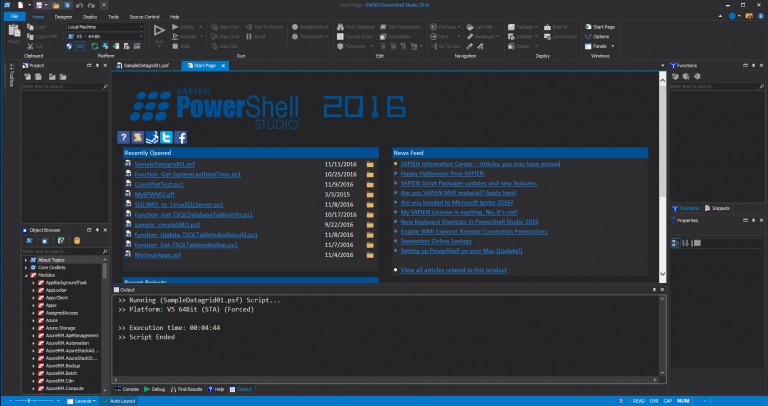Click the Functions panel search field
Screen dimensions: 768x406
pos(717,86)
